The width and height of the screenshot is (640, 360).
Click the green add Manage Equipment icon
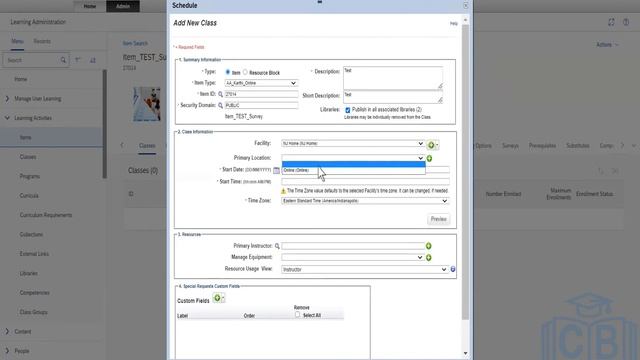[429, 258]
